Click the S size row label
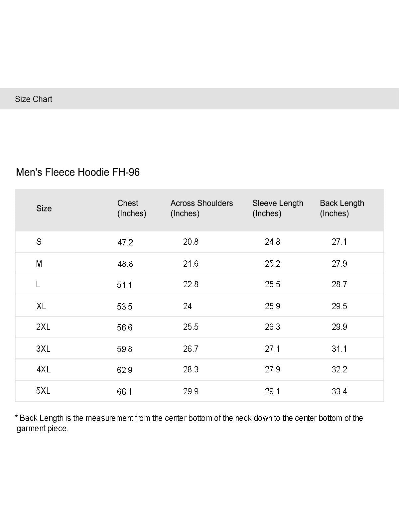This screenshot has width=399, height=532. [39, 242]
